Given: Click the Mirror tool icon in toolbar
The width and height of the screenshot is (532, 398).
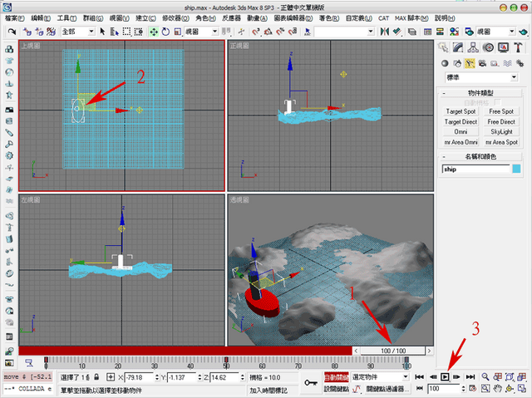Looking at the screenshot, I should (x=384, y=32).
